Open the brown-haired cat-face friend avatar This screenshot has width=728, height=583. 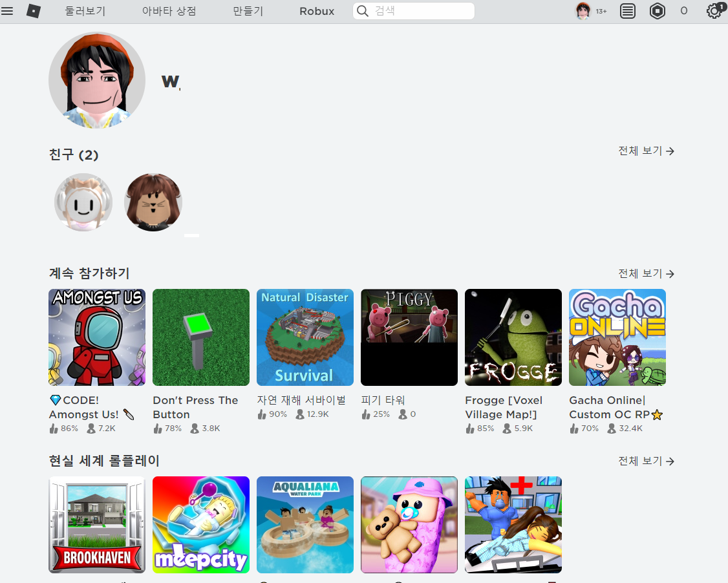[x=153, y=202]
